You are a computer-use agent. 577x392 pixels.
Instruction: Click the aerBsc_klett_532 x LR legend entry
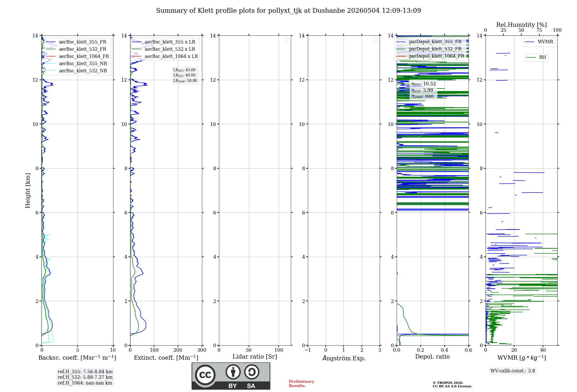pyautogui.click(x=164, y=49)
